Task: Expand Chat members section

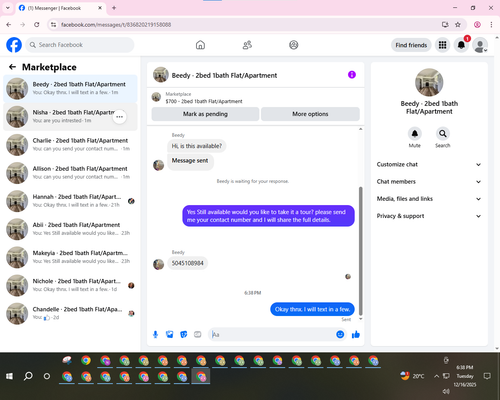Action: [x=429, y=182]
